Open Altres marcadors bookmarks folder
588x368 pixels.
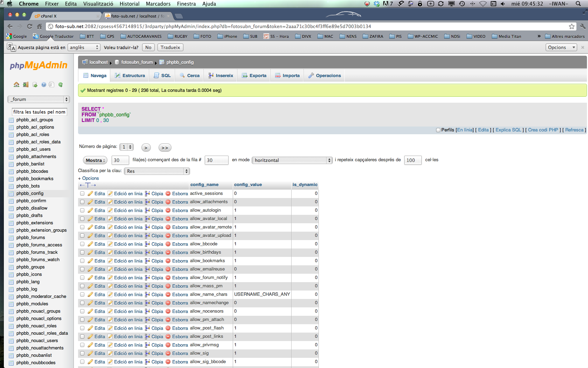click(565, 36)
